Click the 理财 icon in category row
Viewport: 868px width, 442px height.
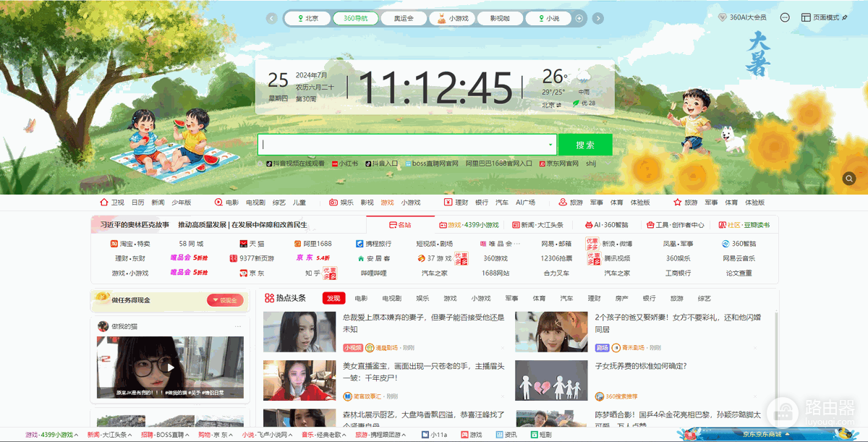point(448,203)
